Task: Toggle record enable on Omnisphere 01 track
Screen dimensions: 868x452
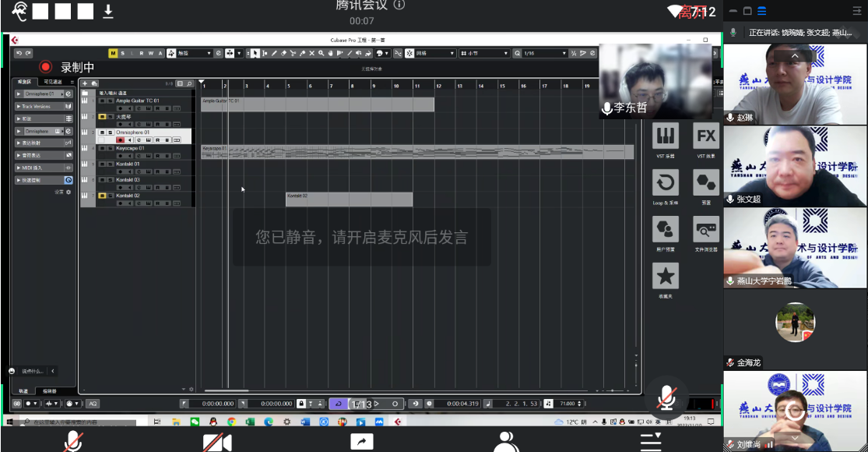Action: coord(120,140)
